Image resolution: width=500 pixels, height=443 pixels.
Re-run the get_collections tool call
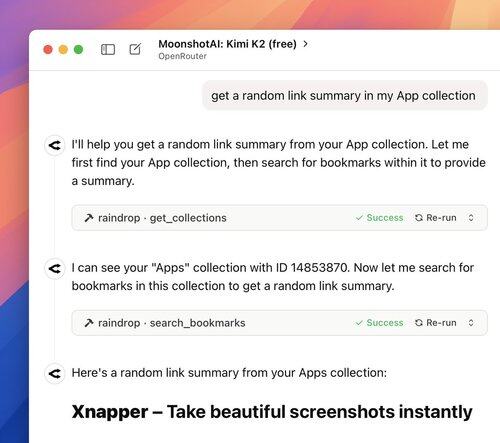436,218
